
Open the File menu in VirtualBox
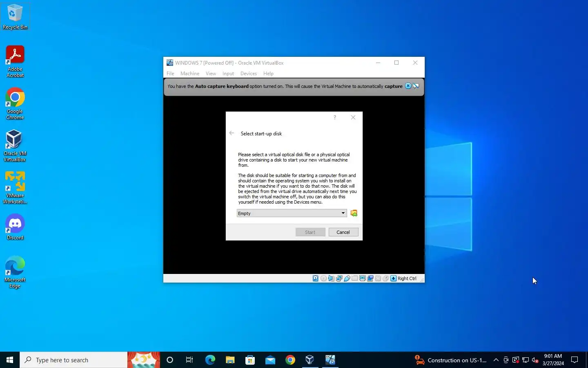[170, 74]
